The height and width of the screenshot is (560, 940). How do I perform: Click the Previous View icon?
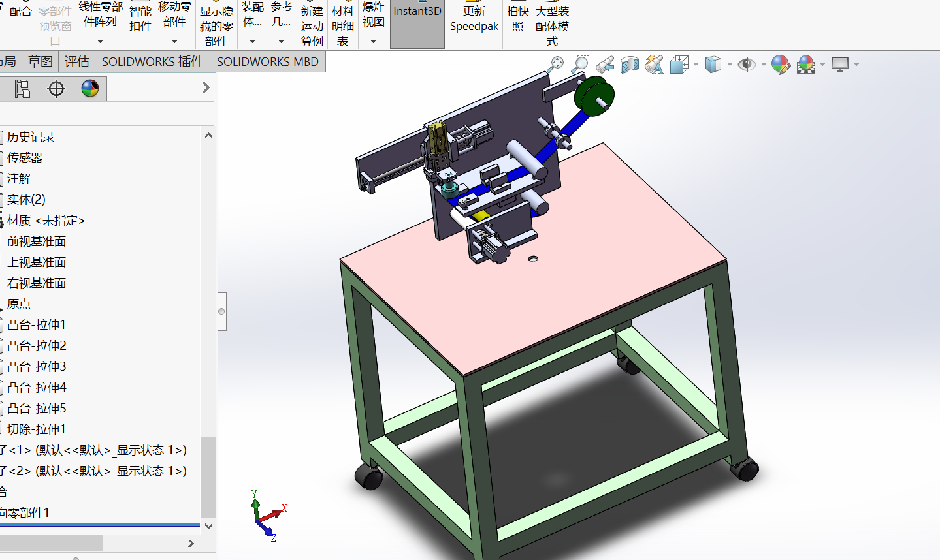point(604,64)
